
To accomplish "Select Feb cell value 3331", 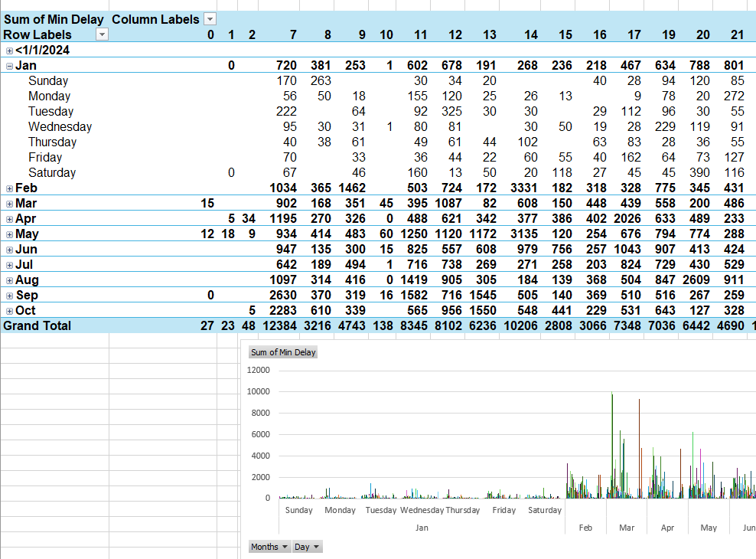I will tap(524, 188).
